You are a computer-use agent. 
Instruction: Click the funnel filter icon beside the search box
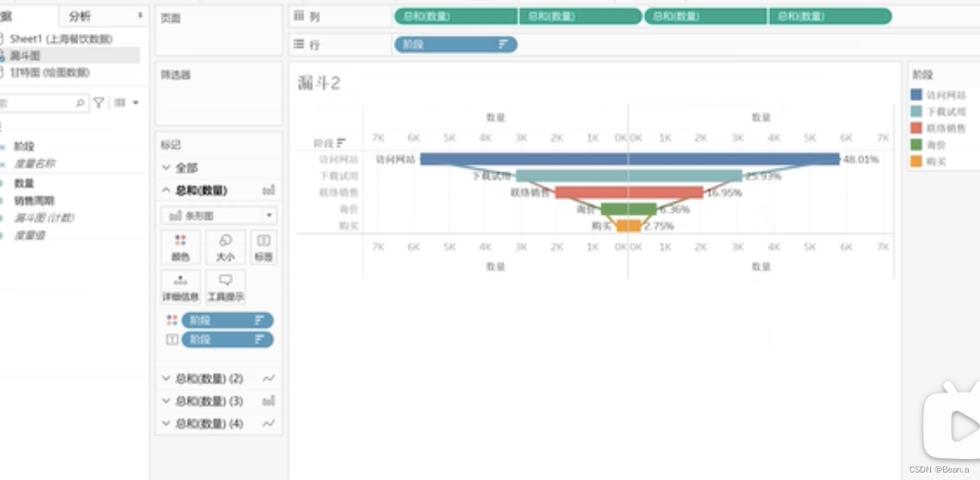point(100,103)
